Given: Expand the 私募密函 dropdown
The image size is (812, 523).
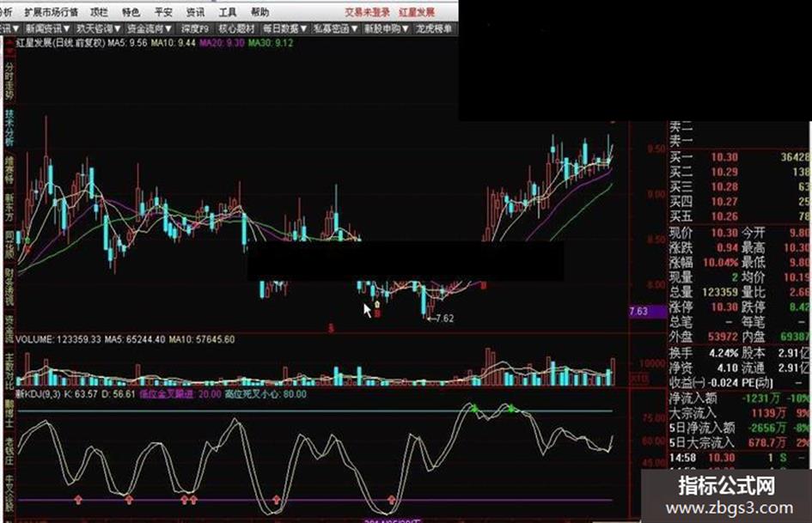Looking at the screenshot, I should point(334,28).
